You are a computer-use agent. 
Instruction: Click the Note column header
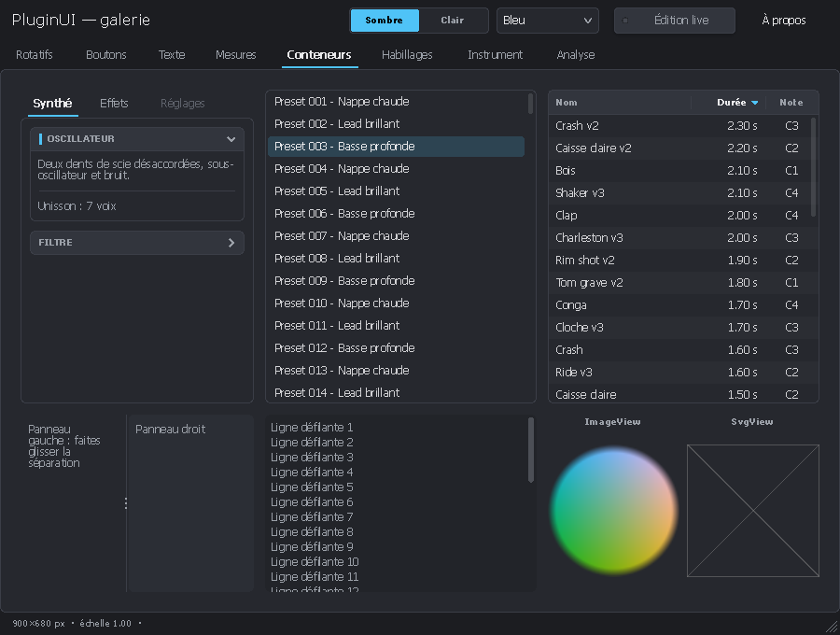[791, 103]
